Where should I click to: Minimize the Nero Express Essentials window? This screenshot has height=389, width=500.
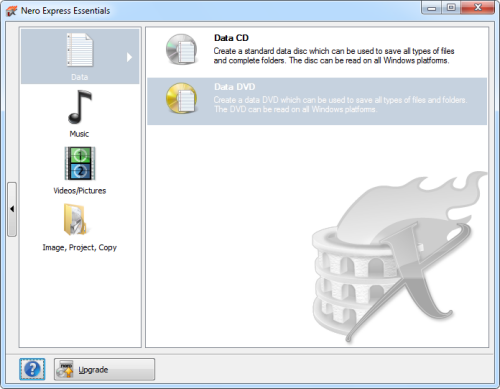coord(432,7)
